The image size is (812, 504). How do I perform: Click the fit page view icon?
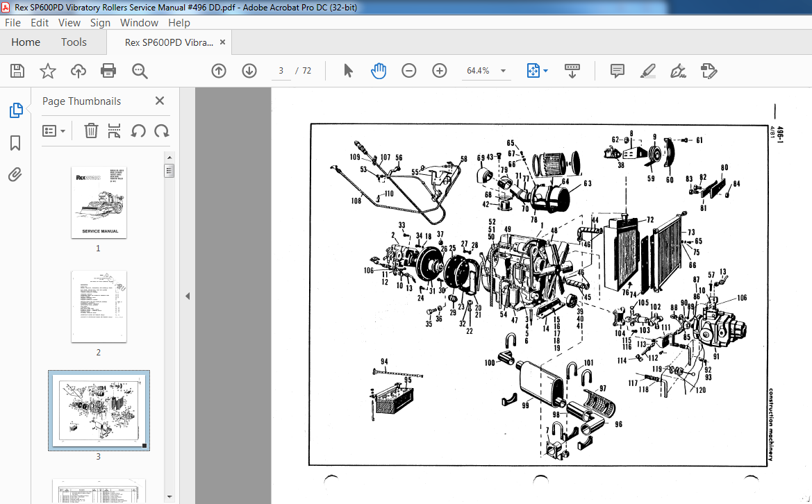533,71
